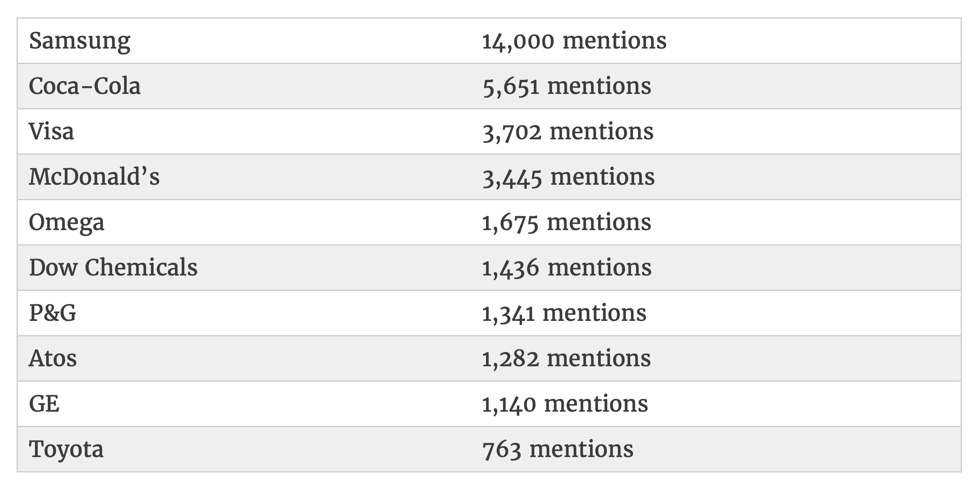Click the McDonald's brand name
Screen dimensions: 980x491
[x=94, y=177]
